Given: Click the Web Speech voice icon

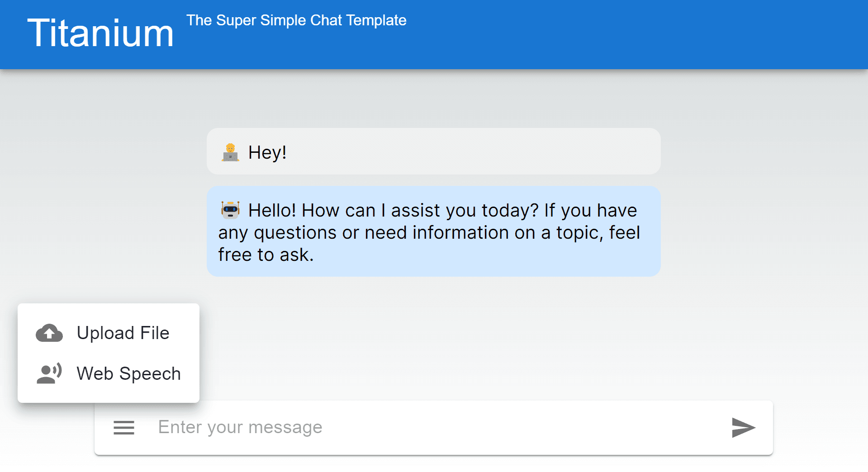Looking at the screenshot, I should pyautogui.click(x=49, y=374).
